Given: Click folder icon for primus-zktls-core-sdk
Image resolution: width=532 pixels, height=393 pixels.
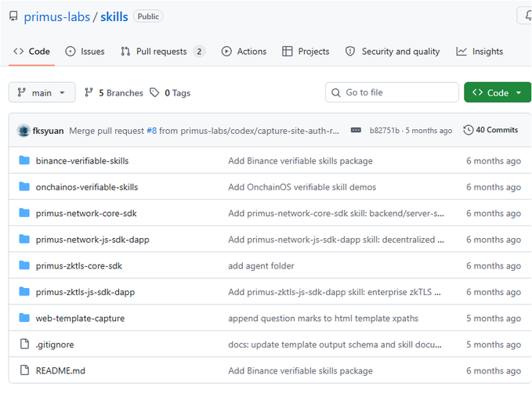Looking at the screenshot, I should [x=24, y=265].
